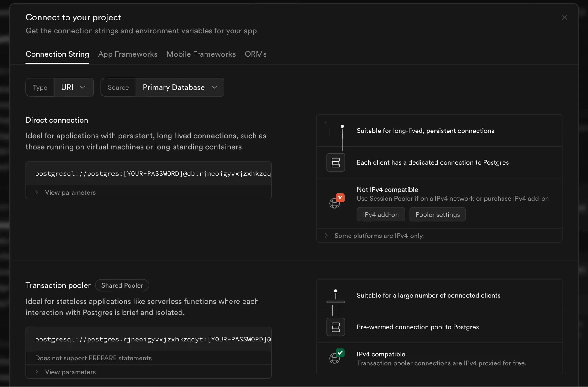Viewport: 588px width, 387px height.
Task: Click the Shared Pooler badge
Action: click(x=122, y=285)
